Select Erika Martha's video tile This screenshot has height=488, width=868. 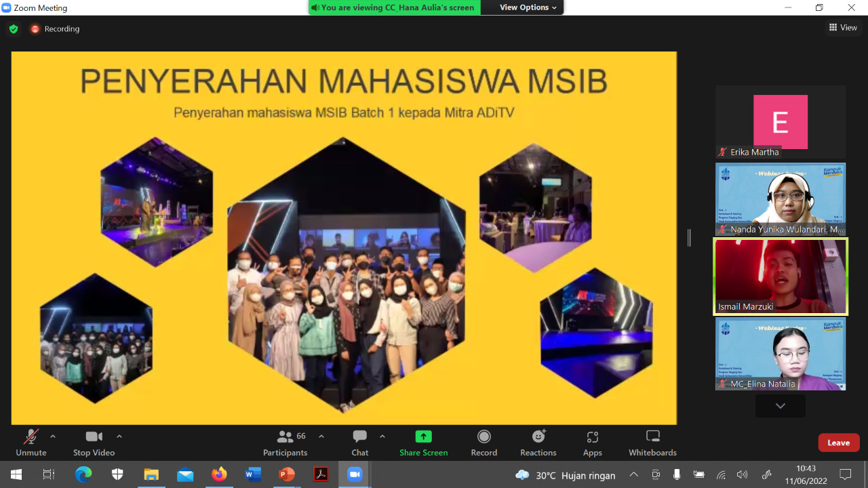point(781,122)
